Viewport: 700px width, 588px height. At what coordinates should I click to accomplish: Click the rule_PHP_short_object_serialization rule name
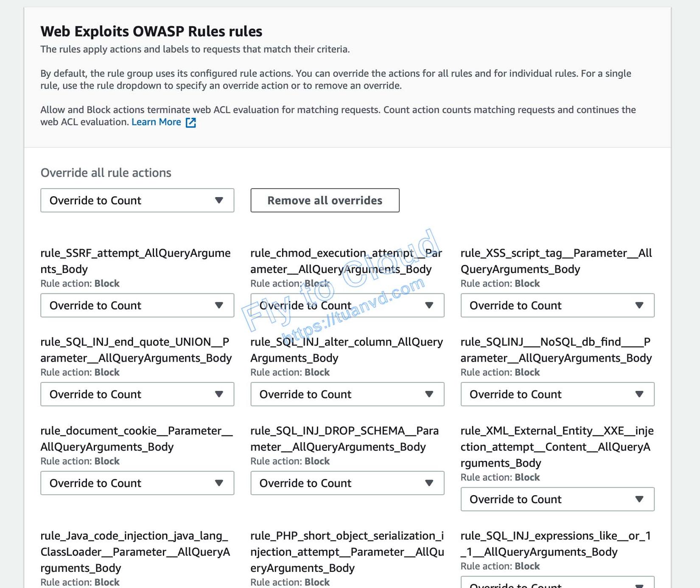point(347,552)
